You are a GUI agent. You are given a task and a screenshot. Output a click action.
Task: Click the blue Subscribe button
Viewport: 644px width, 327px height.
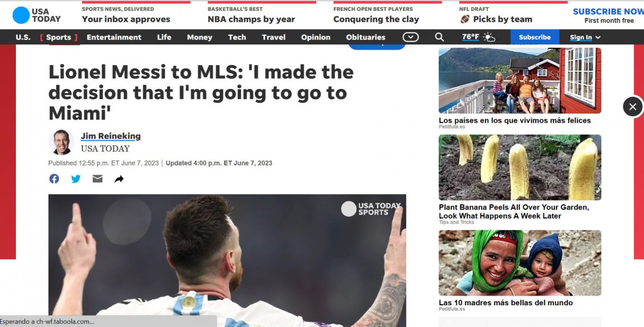(x=535, y=37)
